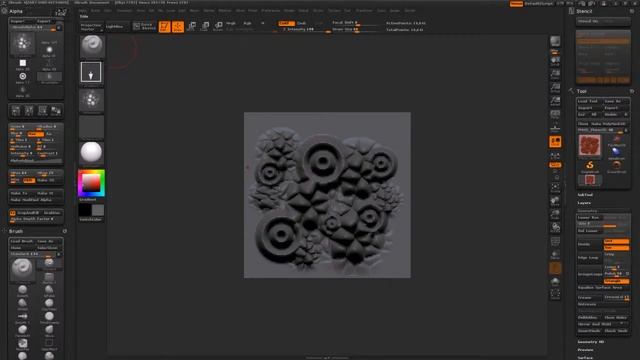Open the Preferences menu
Image resolution: width=640 pixels, height=360 pixels.
270,11
